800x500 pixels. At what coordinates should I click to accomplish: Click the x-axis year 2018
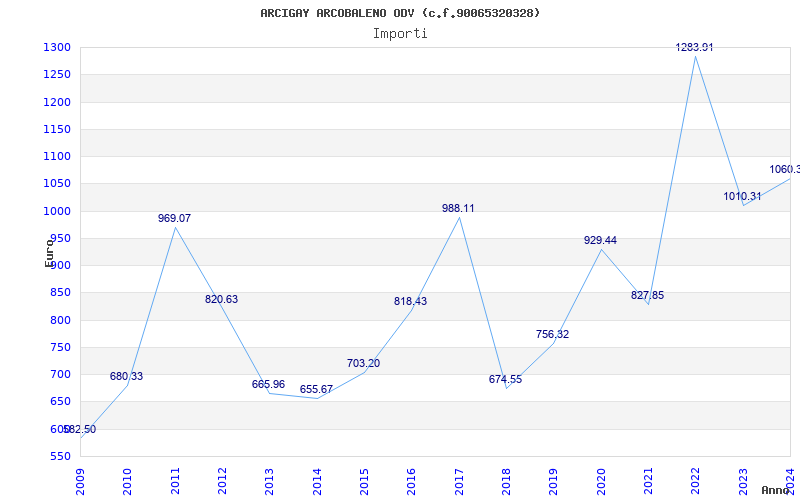pyautogui.click(x=506, y=481)
